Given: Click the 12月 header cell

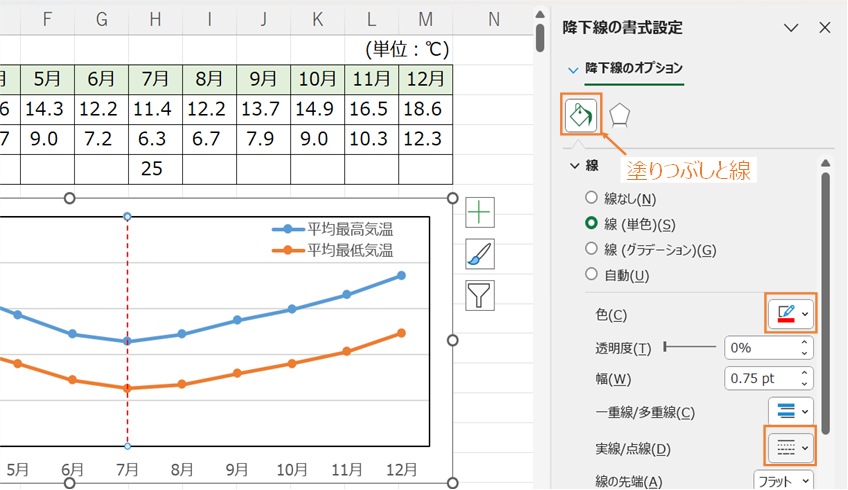Looking at the screenshot, I should coord(426,80).
